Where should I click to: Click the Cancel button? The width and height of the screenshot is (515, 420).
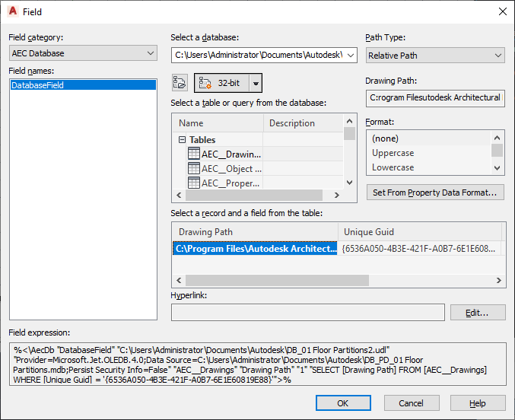[x=412, y=403]
